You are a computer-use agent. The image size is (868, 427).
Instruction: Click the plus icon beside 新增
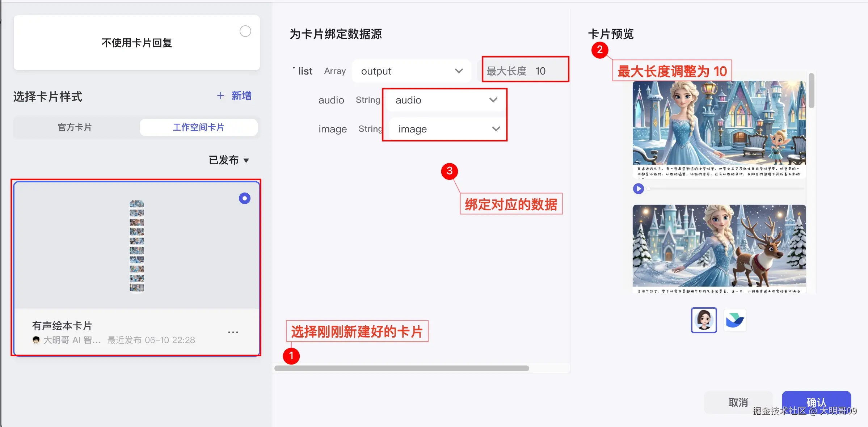(220, 96)
